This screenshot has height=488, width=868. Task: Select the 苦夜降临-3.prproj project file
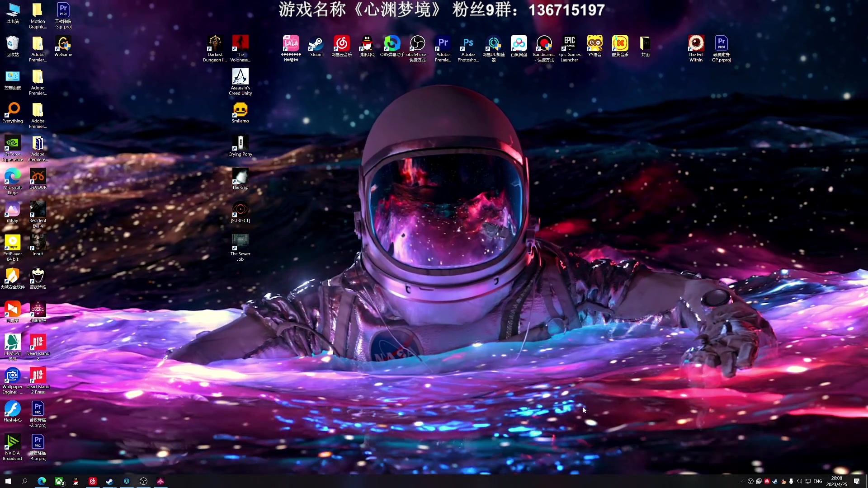[63, 16]
